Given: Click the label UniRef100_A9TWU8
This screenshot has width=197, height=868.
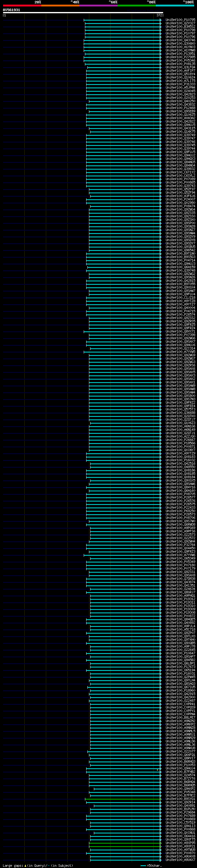Looking at the screenshot, I should (x=180, y=850).
